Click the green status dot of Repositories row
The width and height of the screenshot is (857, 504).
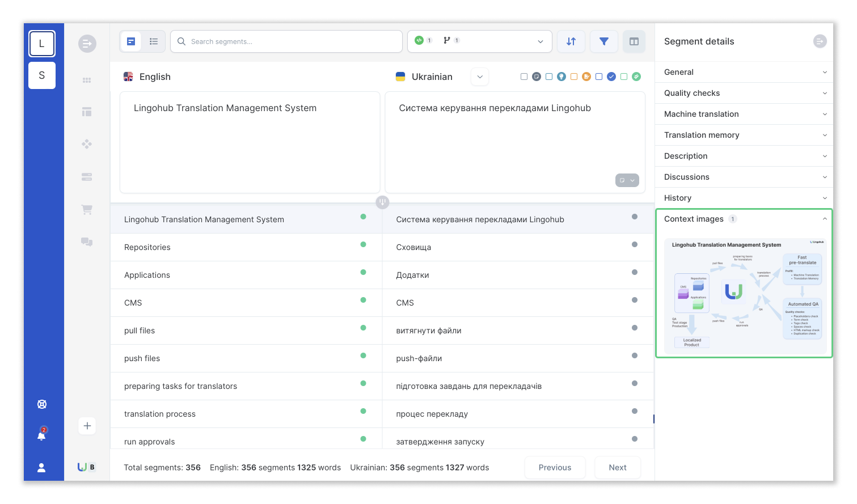pos(363,244)
